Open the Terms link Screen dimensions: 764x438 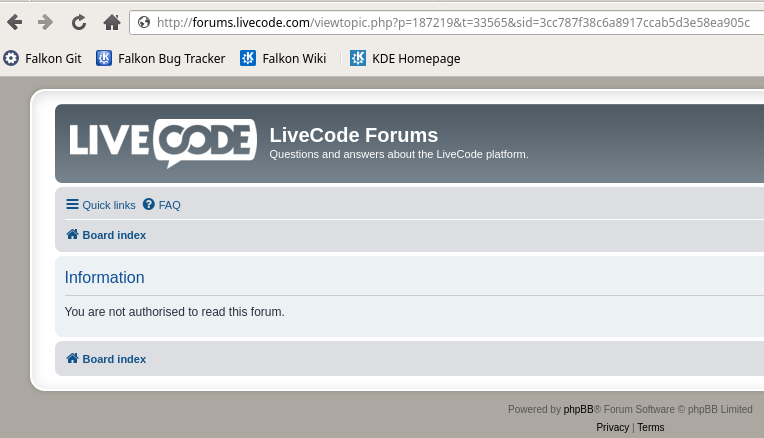tap(650, 427)
